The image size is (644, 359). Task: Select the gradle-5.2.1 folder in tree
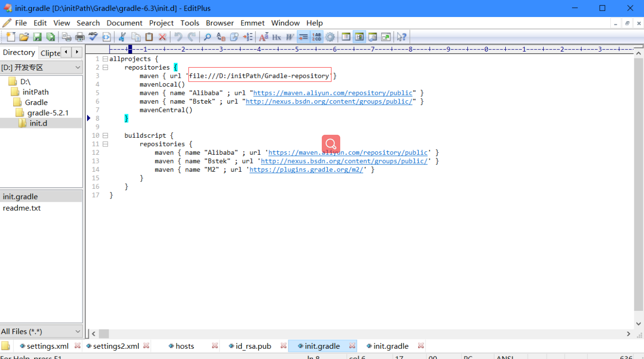(48, 113)
